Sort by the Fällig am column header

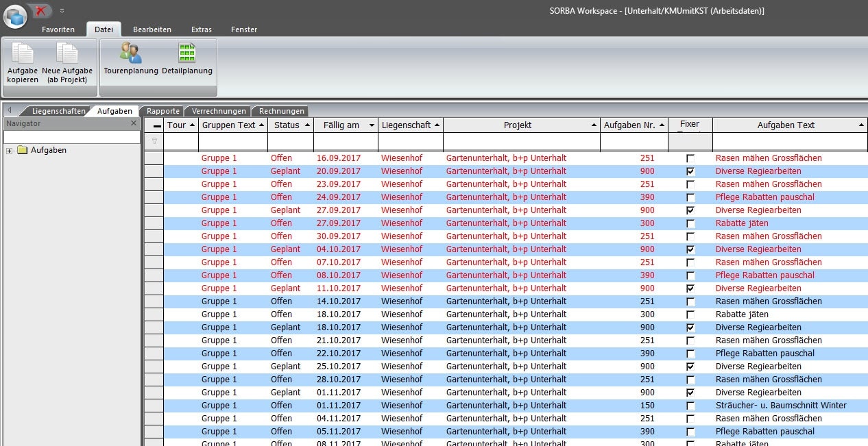[x=346, y=125]
